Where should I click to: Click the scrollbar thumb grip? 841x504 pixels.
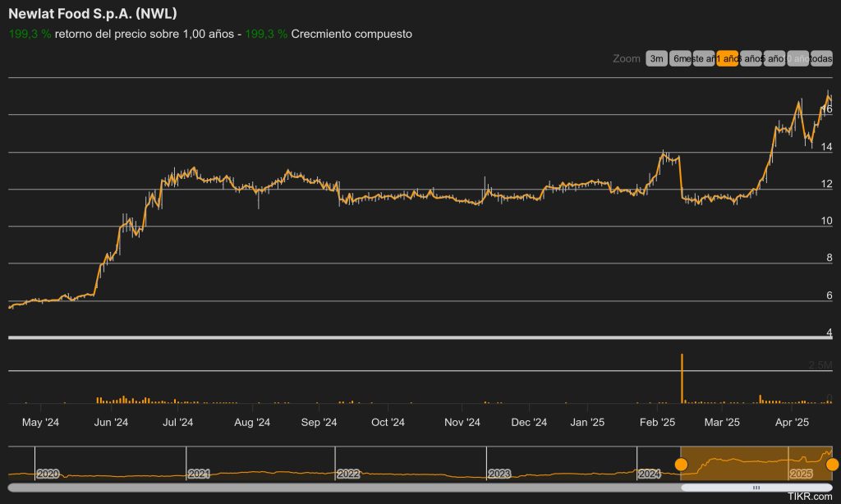pyautogui.click(x=756, y=488)
